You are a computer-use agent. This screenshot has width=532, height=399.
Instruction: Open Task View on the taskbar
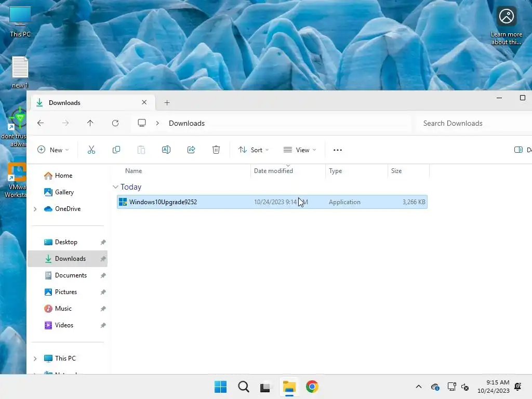[265, 387]
